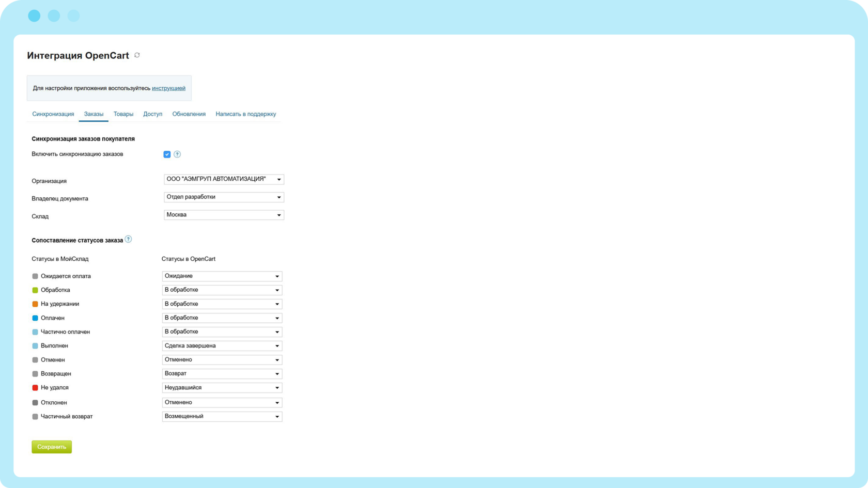
Task: Expand status dropdown for Частично оплачен
Action: coord(222,332)
